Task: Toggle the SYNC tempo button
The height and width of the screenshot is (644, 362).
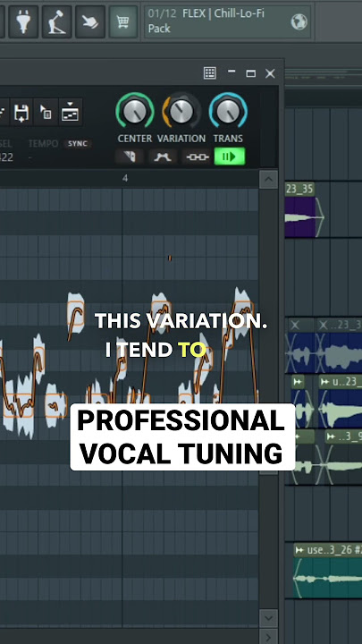Action: [x=78, y=144]
